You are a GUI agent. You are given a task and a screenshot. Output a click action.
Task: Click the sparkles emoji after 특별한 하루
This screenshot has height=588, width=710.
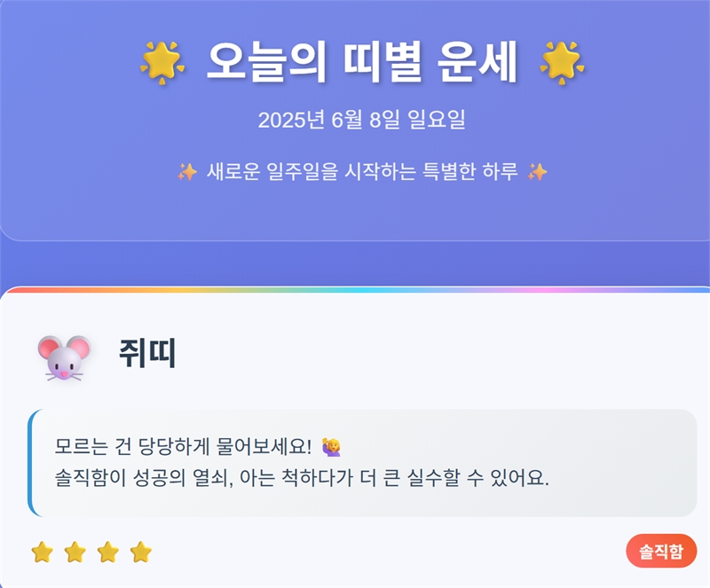click(x=537, y=172)
